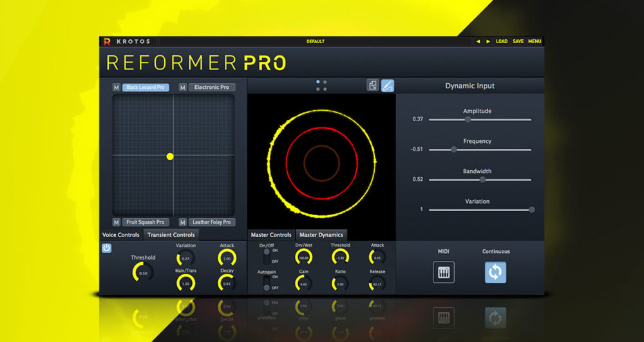Click the transient Attack knob
This screenshot has height=342, width=644.
point(227,258)
